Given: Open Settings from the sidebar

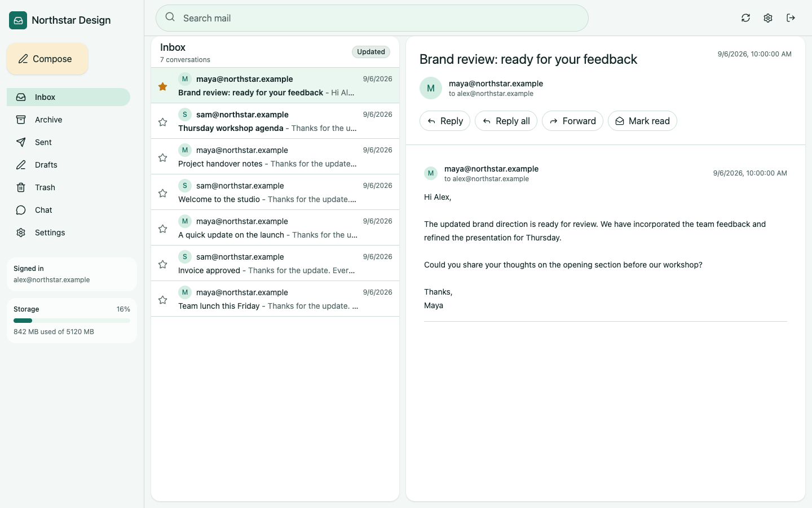Looking at the screenshot, I should coord(68,233).
